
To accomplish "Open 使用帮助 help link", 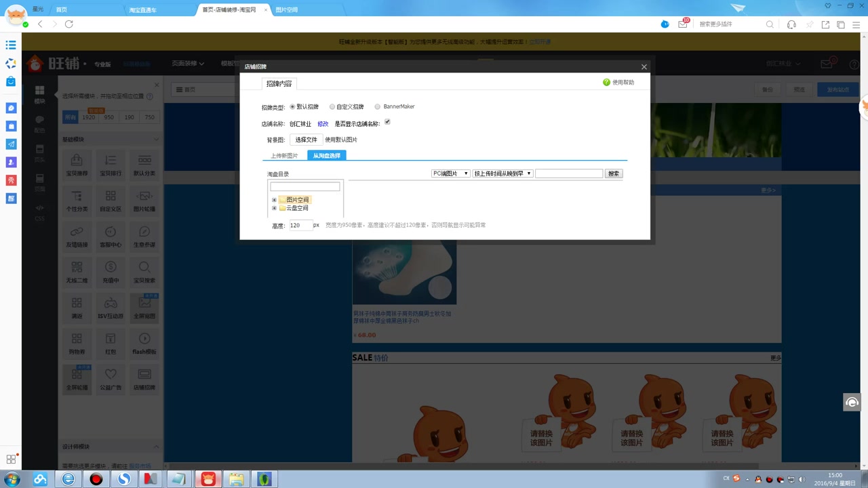I will click(618, 83).
